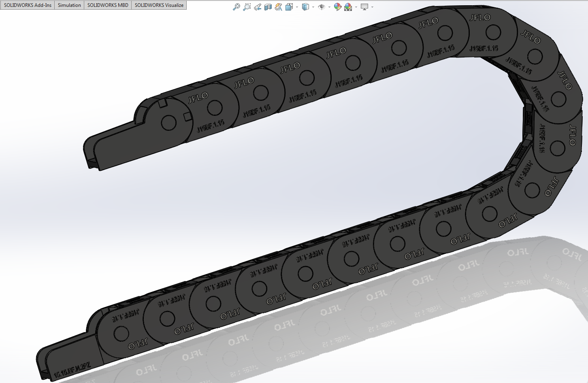Expand the Hide/Show Items dropdown arrow
Screen dimensions: 588x383
(x=329, y=7)
